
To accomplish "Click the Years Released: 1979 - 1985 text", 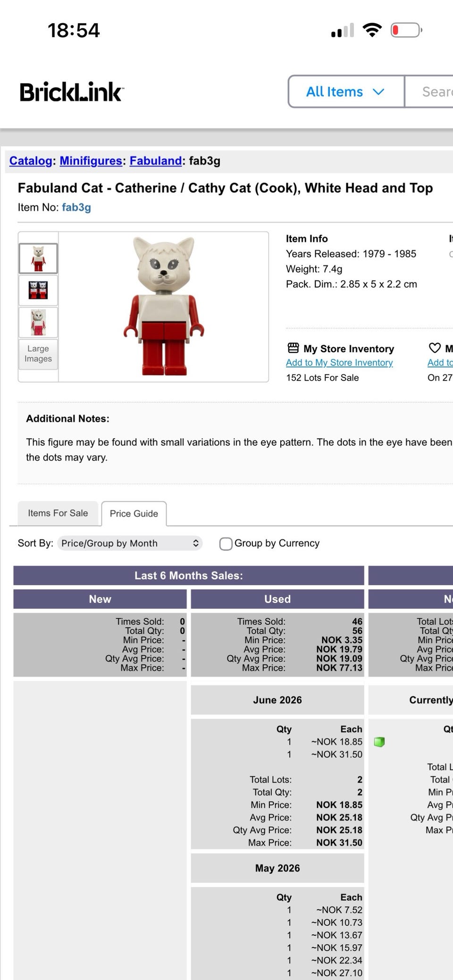I will coord(351,254).
